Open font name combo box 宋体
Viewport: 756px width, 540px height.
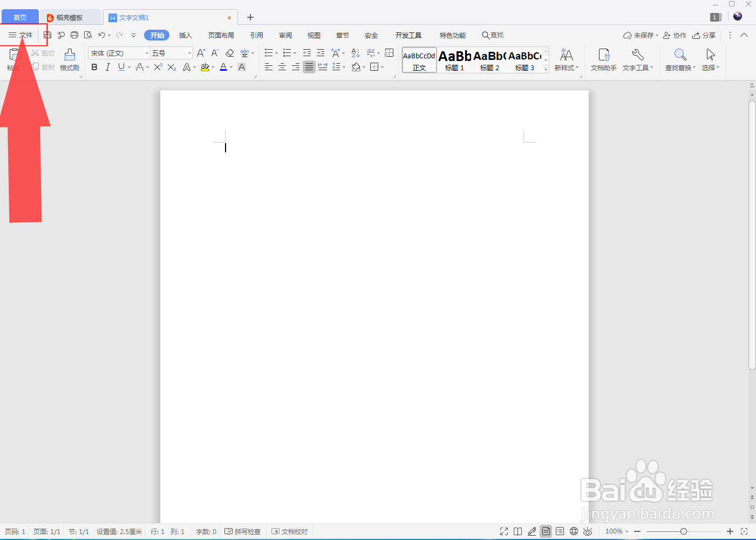pyautogui.click(x=119, y=53)
